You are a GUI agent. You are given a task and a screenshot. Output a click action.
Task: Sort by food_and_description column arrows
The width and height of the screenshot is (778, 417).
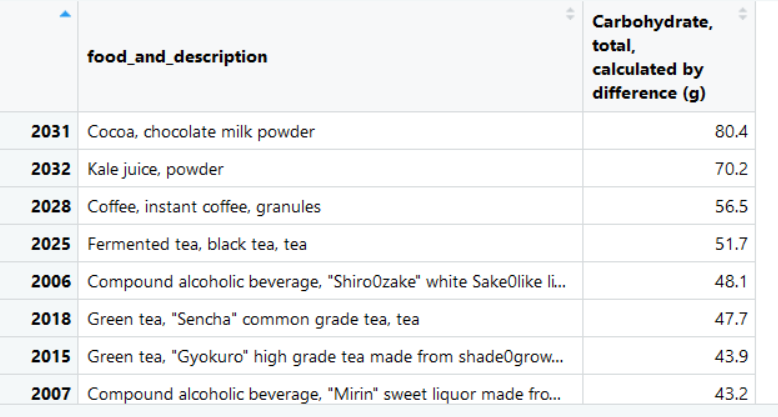point(570,14)
